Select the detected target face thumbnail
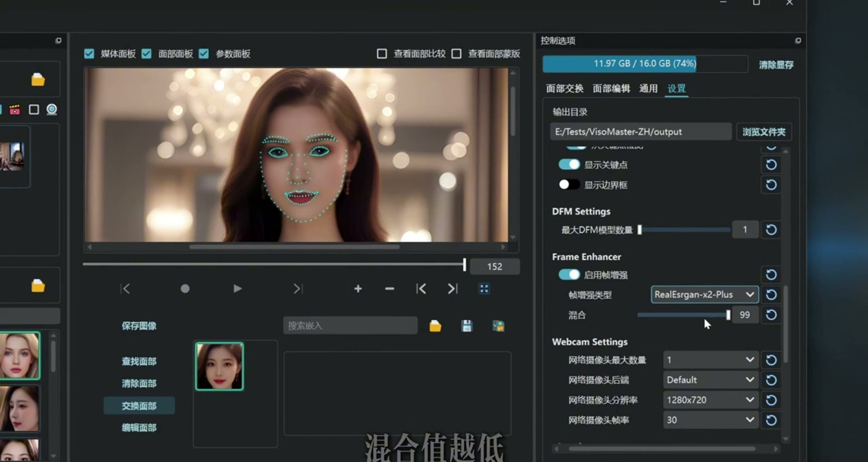Viewport: 868px width, 462px height. tap(219, 366)
